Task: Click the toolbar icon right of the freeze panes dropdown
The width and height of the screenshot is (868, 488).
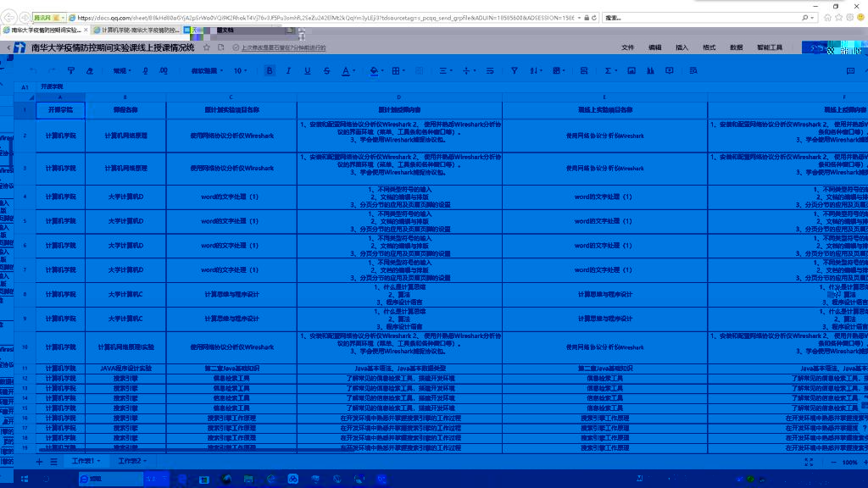Action: point(584,71)
